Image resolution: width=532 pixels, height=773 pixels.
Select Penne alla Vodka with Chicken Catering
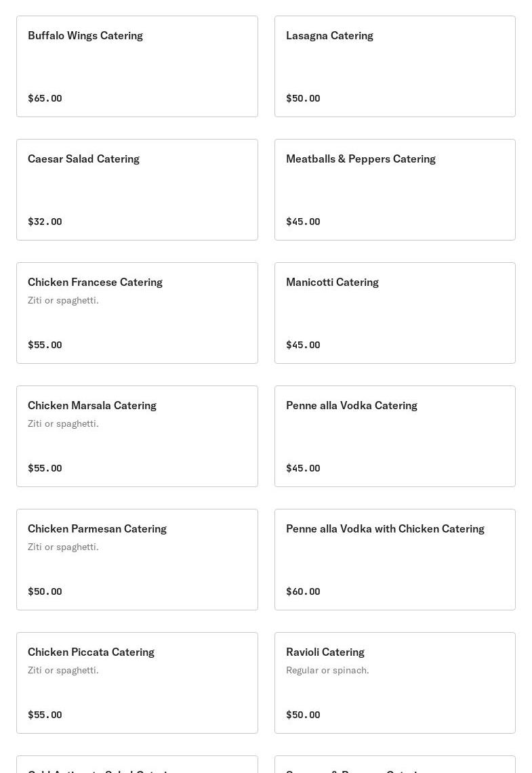[394, 560]
